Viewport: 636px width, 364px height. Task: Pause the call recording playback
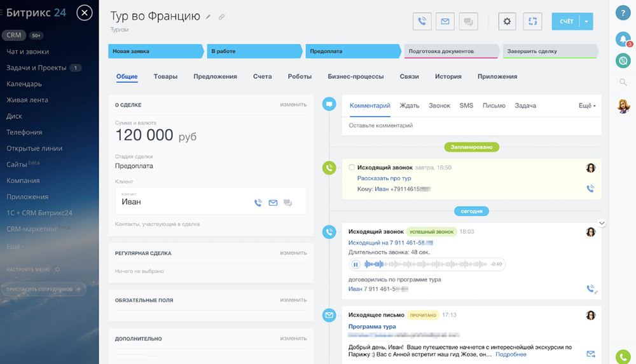[x=356, y=264]
